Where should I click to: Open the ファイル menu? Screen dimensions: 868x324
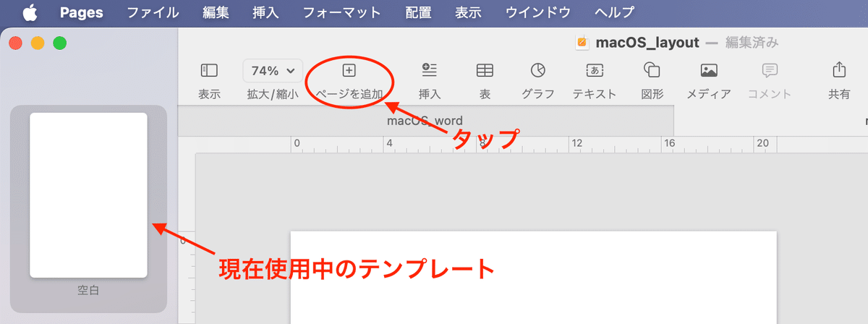[153, 12]
